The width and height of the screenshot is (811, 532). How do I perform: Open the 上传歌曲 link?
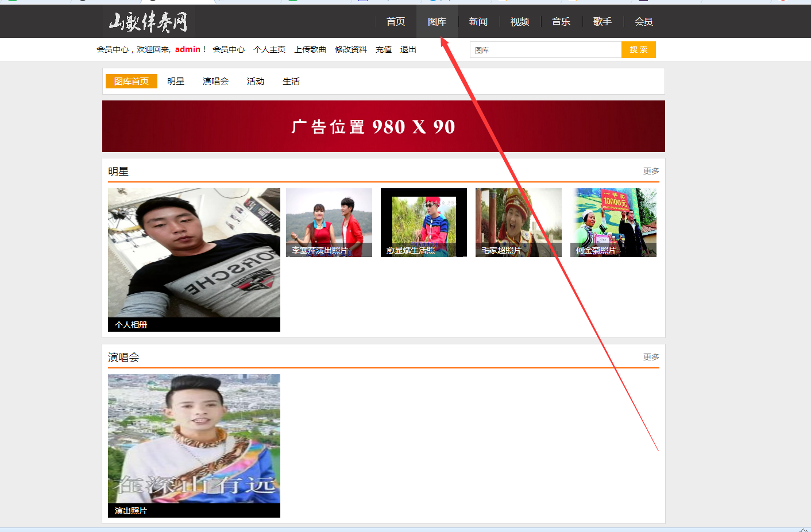coord(310,50)
